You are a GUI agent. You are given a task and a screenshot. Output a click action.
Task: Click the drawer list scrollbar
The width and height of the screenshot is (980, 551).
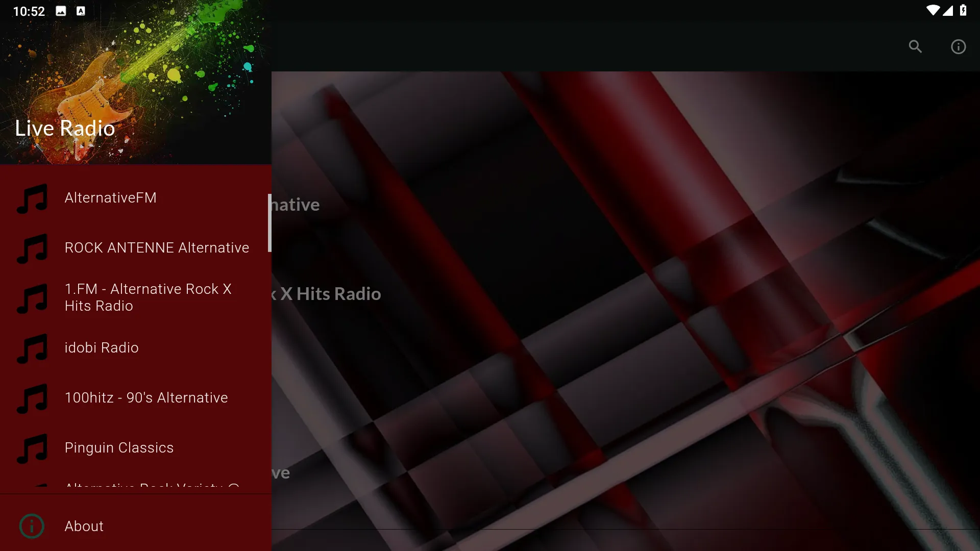(x=269, y=223)
